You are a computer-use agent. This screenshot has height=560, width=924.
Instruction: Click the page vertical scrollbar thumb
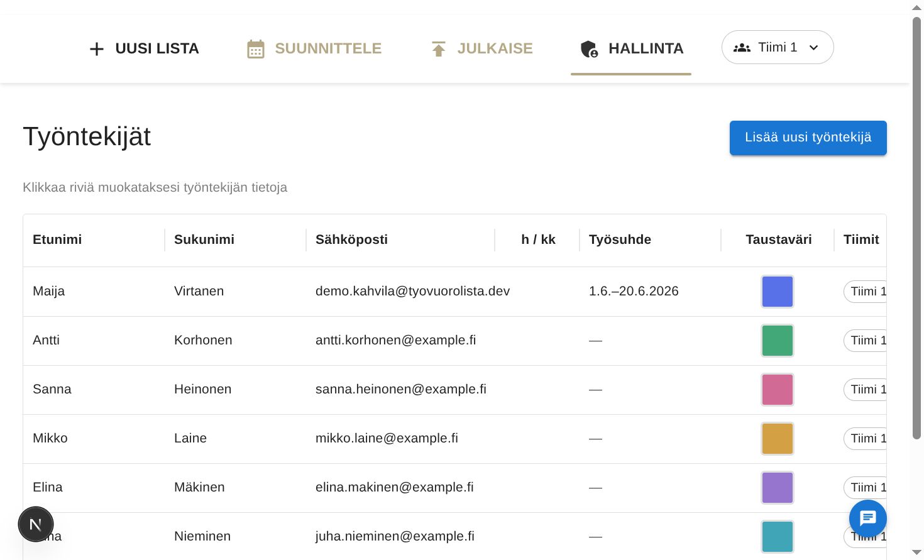(916, 228)
